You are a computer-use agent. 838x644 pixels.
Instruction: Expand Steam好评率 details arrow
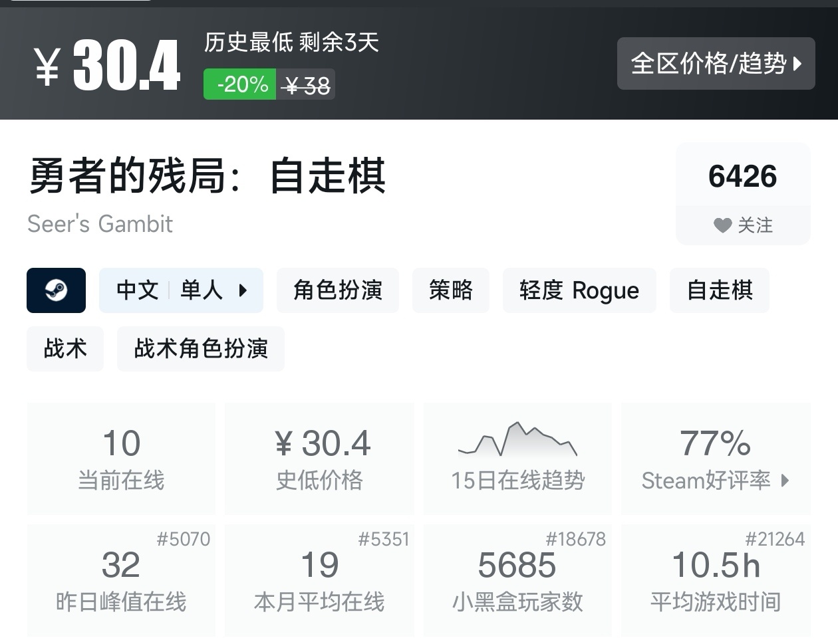[785, 481]
